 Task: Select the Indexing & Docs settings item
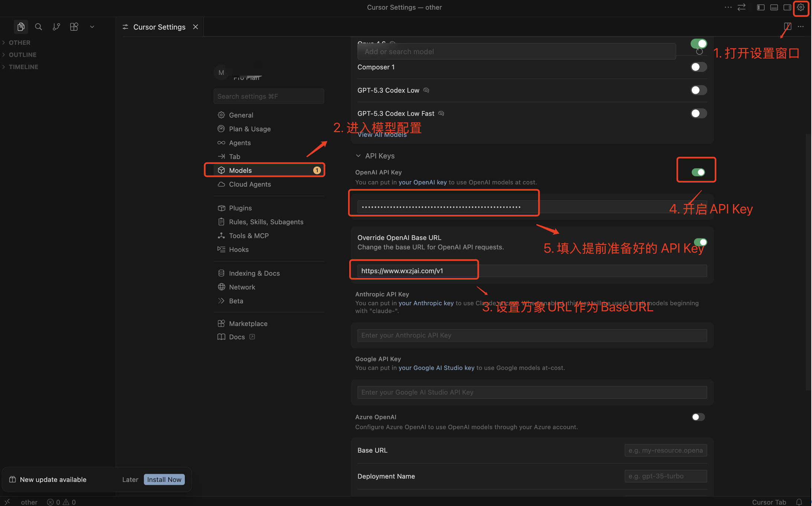tap(254, 273)
